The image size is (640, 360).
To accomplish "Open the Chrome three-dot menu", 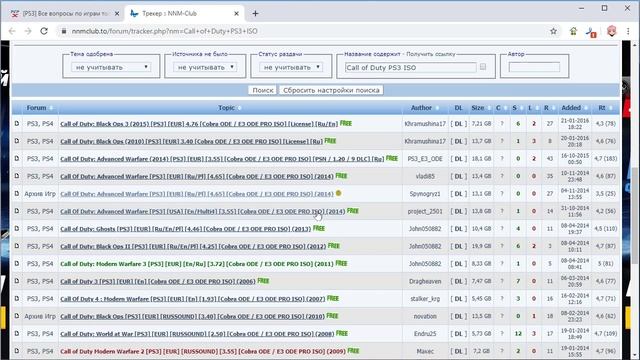I will (x=628, y=31).
